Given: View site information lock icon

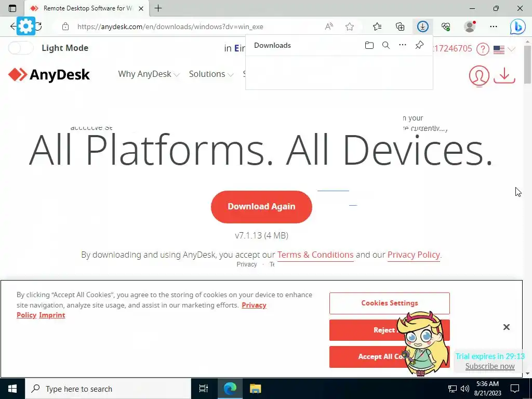Looking at the screenshot, I should click(x=65, y=26).
